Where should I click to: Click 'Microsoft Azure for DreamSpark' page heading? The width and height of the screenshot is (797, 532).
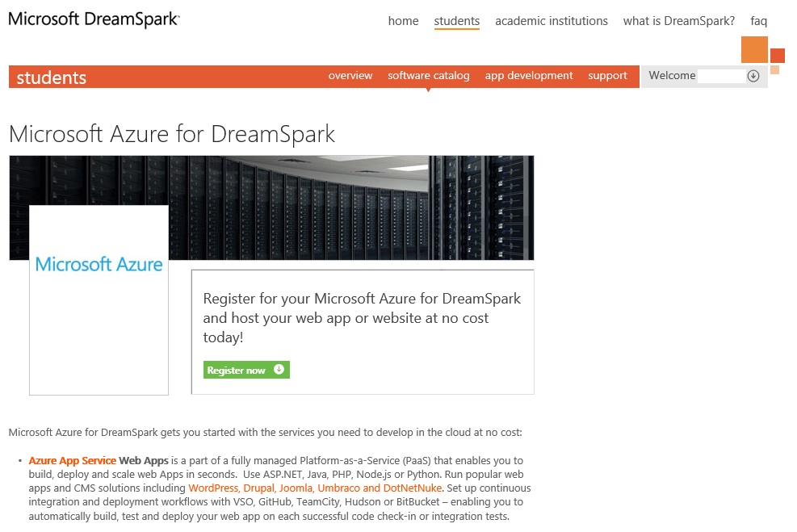point(172,134)
